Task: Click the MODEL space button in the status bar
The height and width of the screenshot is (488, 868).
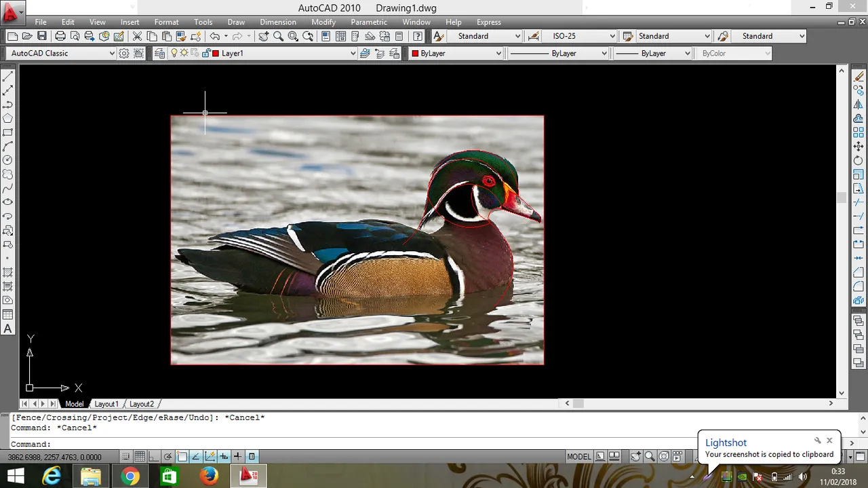Action: [578, 457]
